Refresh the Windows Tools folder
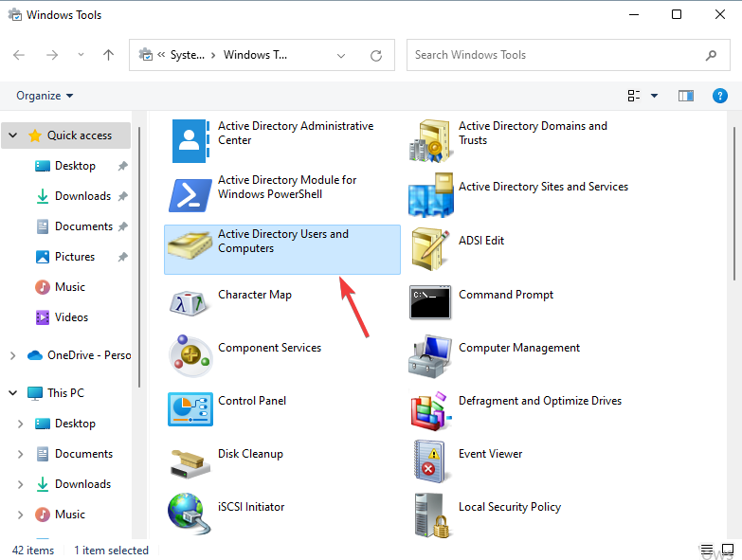Viewport: 742px width, 560px height. point(376,55)
